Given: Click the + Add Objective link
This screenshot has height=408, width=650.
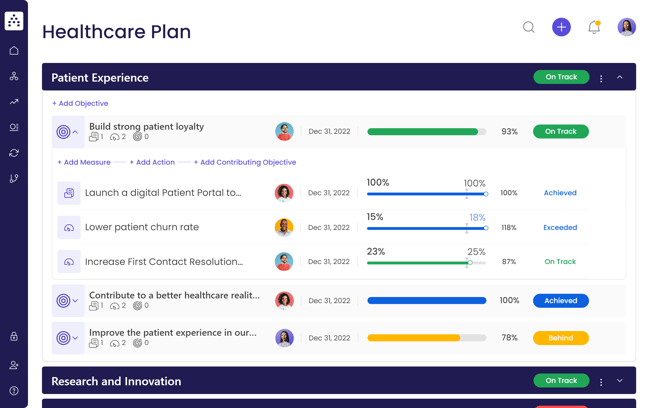Looking at the screenshot, I should coord(80,104).
